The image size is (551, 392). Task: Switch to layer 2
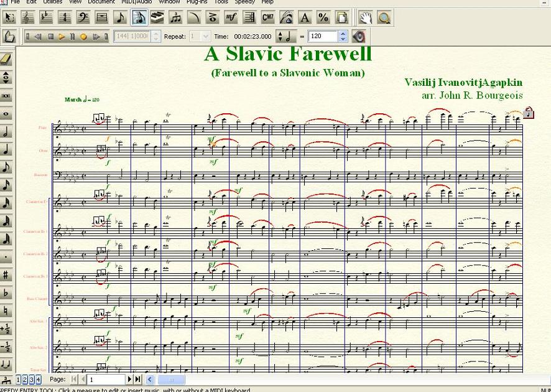click(x=25, y=380)
